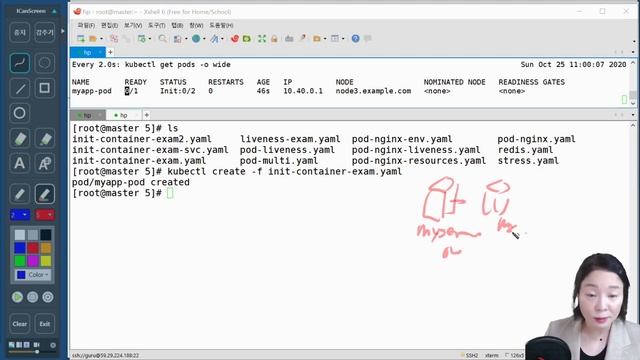Viewport: 640px width, 360px height.
Task: Open the 도구(T) menu
Action: point(157,25)
